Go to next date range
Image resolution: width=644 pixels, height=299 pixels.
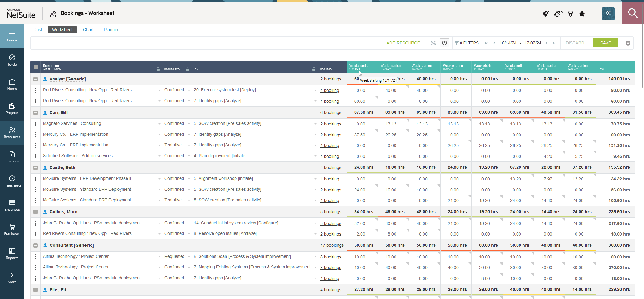tap(547, 43)
